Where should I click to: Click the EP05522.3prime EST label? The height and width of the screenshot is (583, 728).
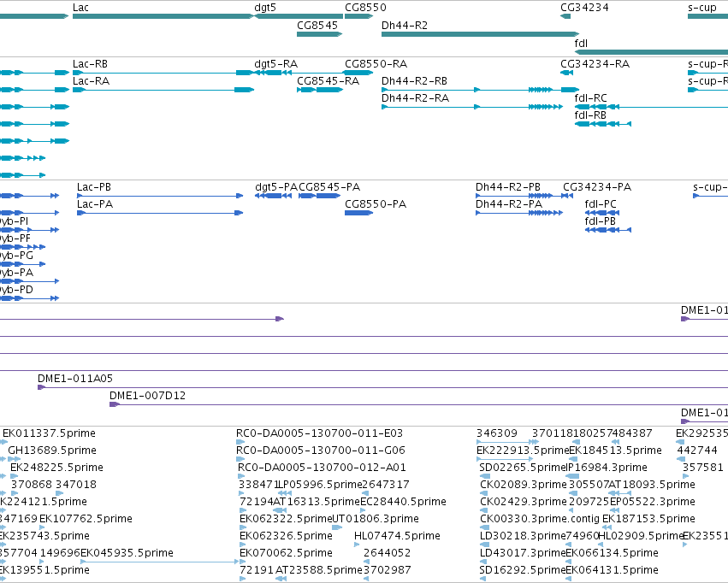click(x=653, y=502)
